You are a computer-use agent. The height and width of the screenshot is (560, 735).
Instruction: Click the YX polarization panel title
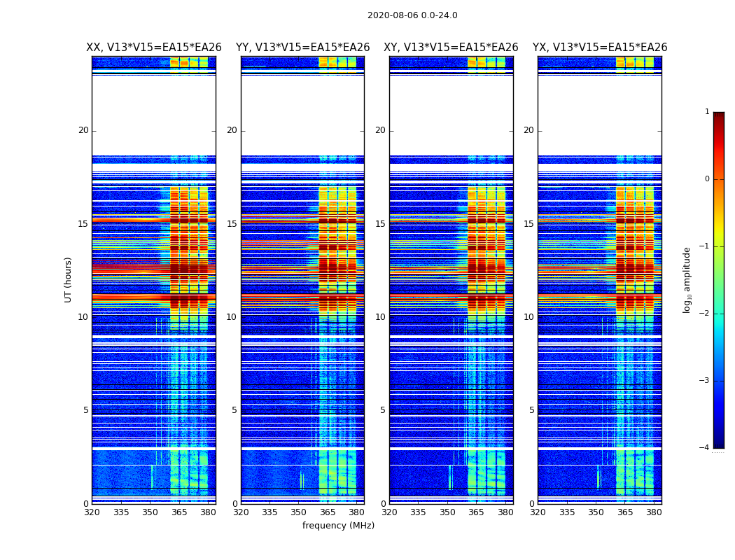point(599,48)
